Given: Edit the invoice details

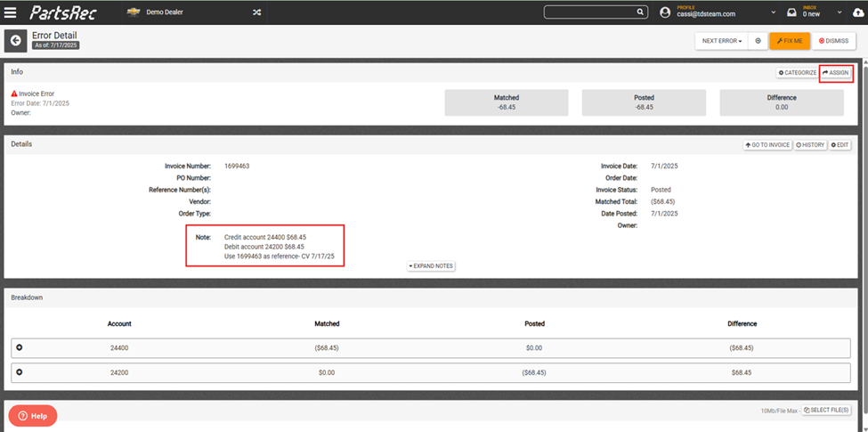Looking at the screenshot, I should coord(840,145).
